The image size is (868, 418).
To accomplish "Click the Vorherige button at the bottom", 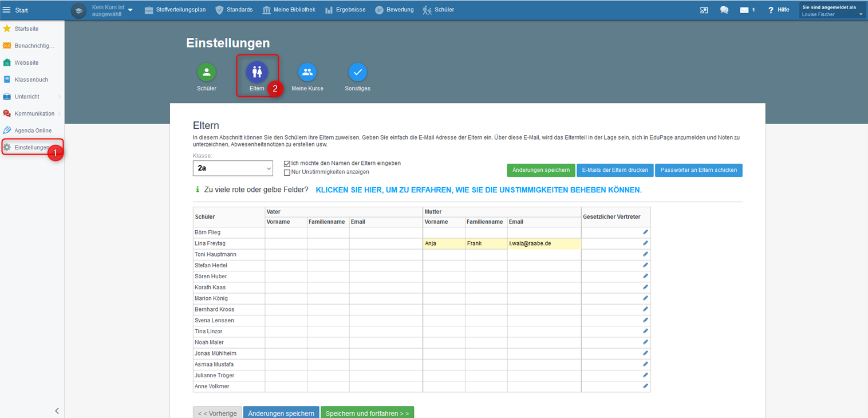I will [217, 413].
